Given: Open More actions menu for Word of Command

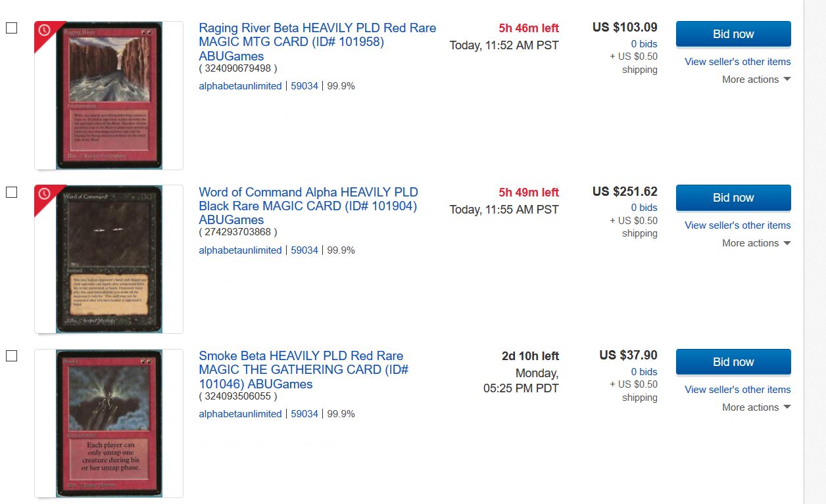Looking at the screenshot, I should (x=756, y=243).
